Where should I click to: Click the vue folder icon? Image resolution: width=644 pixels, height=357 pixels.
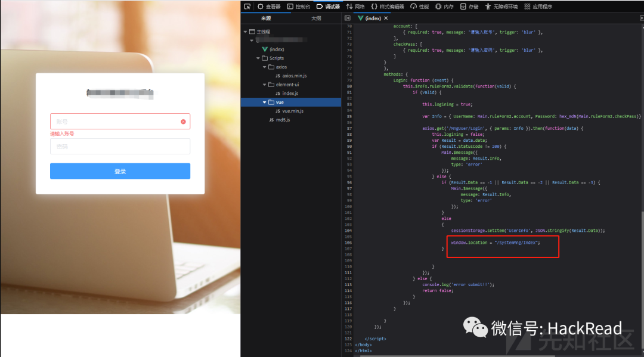[271, 102]
